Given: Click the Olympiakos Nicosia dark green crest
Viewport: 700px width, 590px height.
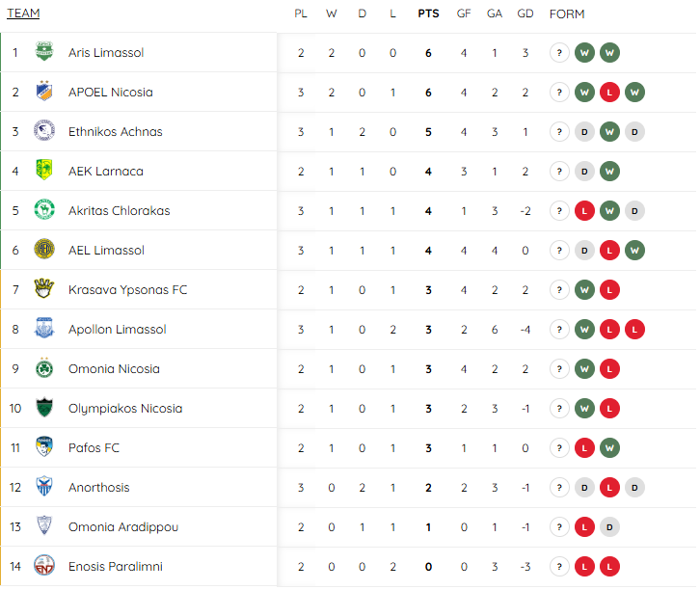Looking at the screenshot, I should (44, 408).
